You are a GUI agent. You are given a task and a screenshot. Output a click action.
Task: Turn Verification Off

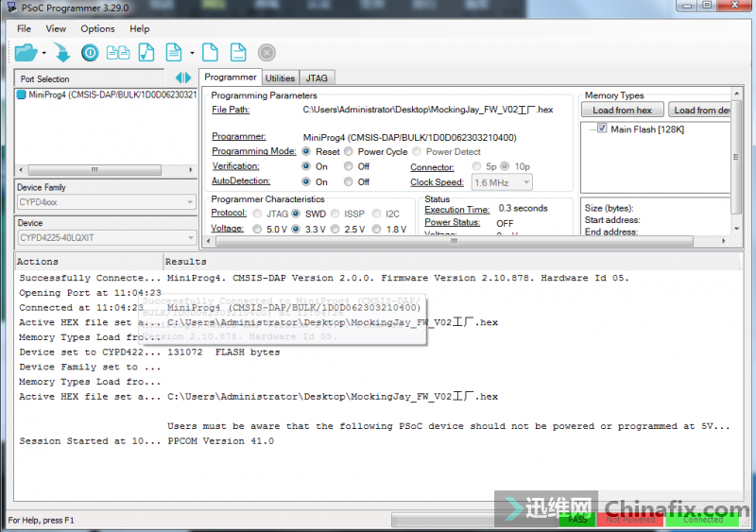coord(349,167)
